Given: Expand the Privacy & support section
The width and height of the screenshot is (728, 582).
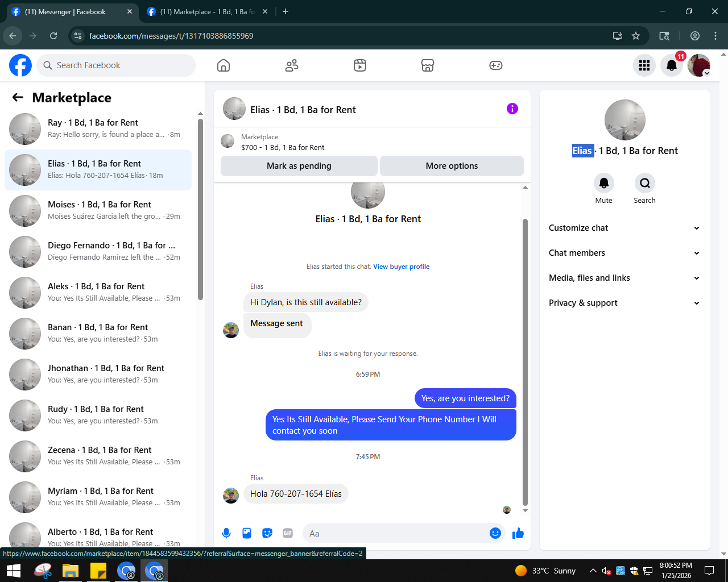Looking at the screenshot, I should click(624, 303).
